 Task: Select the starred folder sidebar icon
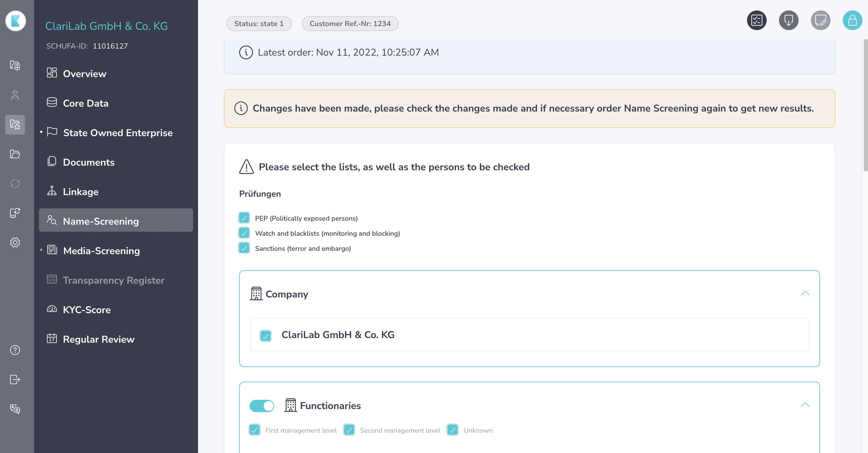click(x=15, y=124)
